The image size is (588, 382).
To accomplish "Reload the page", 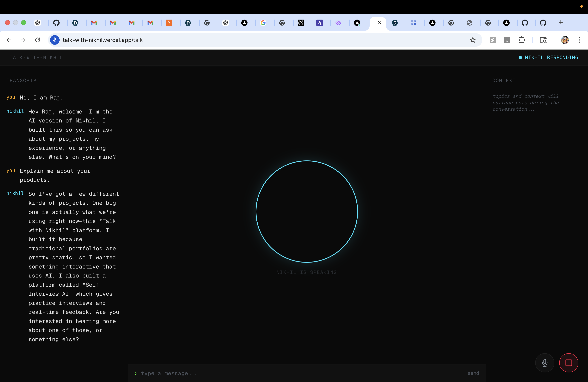I will pos(38,40).
